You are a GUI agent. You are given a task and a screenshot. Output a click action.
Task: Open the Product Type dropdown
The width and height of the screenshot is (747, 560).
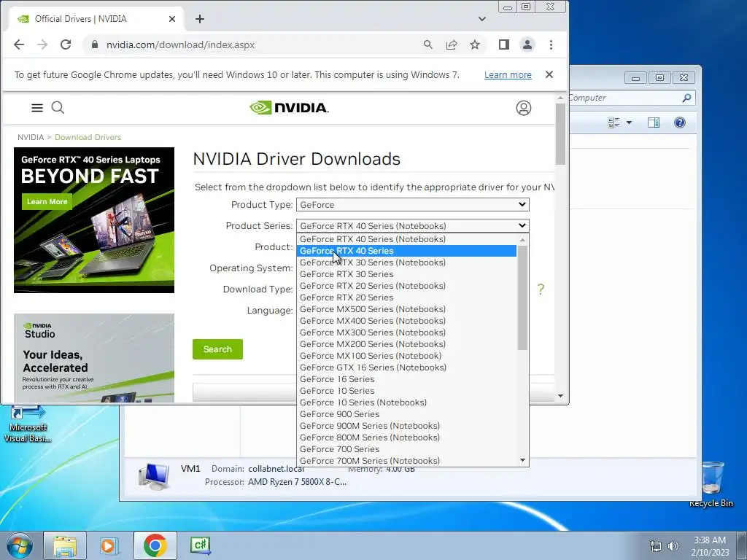[413, 205]
